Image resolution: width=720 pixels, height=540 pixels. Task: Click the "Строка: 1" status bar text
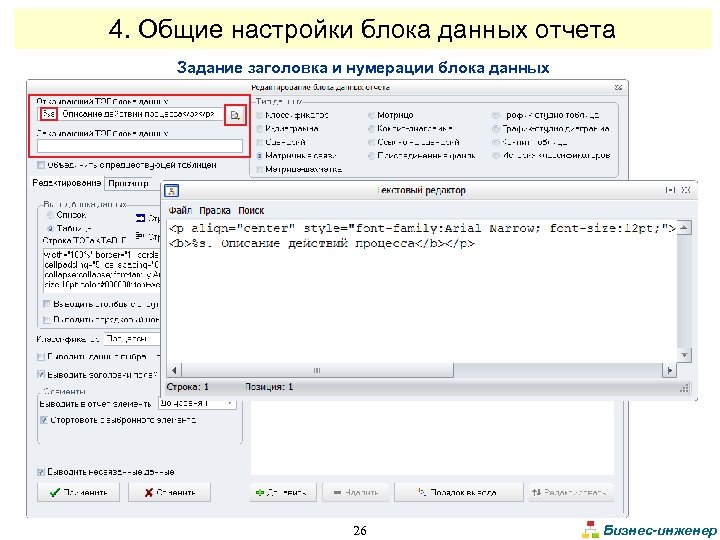(x=187, y=387)
